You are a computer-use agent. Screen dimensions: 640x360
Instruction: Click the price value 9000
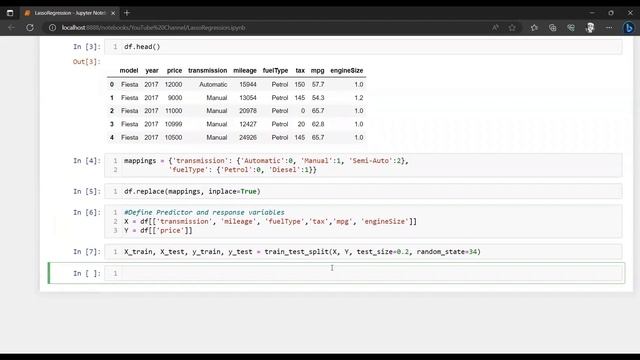point(175,98)
